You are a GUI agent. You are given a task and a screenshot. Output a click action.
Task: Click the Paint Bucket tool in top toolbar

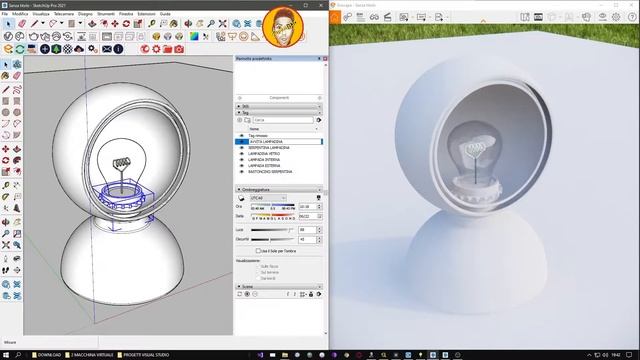tap(173, 24)
